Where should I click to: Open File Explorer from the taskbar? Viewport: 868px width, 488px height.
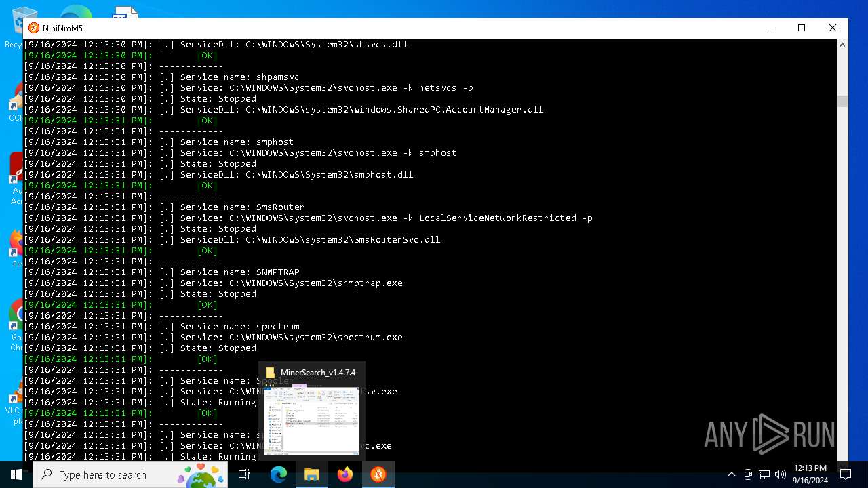(x=312, y=474)
